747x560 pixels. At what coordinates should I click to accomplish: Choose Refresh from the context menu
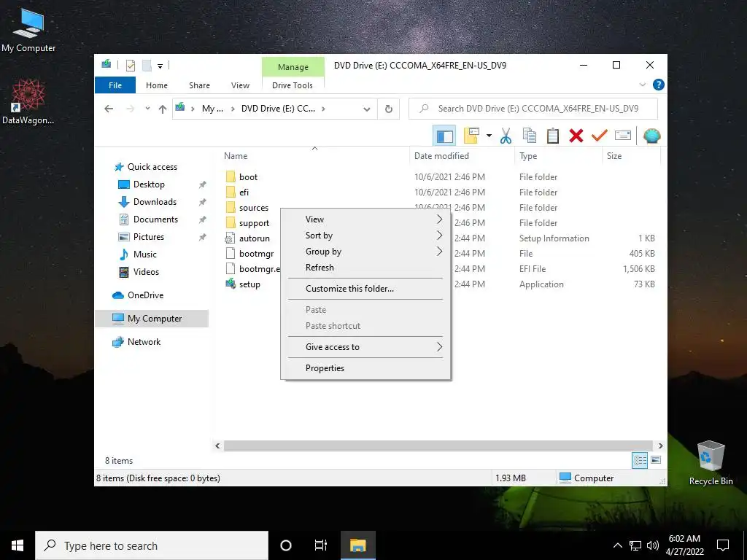[365, 268]
